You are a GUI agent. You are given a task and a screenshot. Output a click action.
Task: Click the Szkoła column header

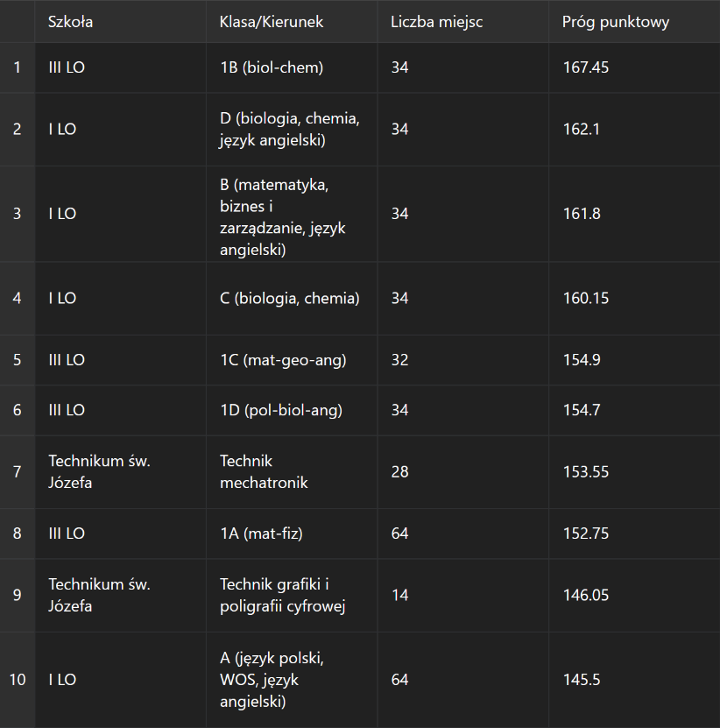120,21
